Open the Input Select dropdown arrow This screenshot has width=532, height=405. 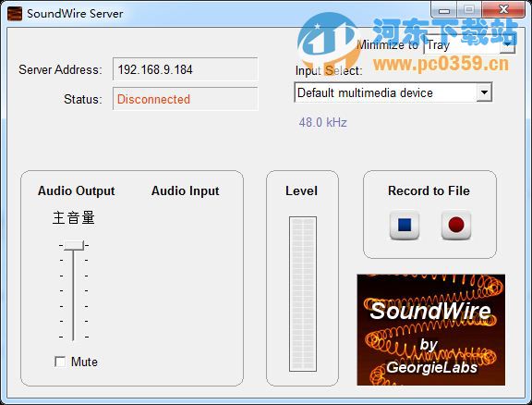(484, 92)
